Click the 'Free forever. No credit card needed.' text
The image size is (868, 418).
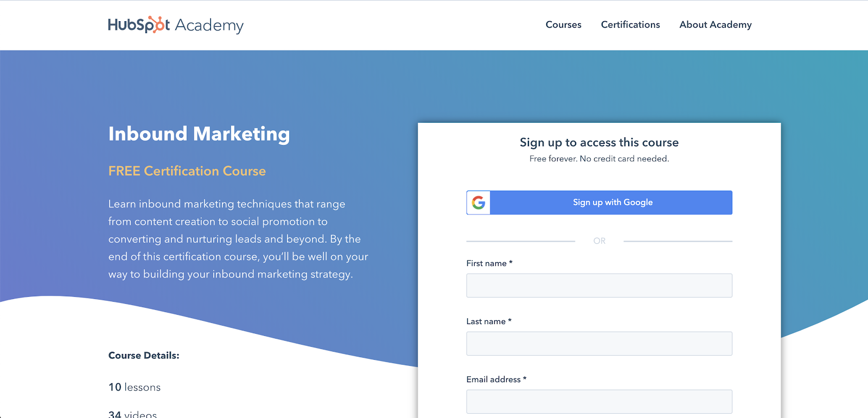(x=599, y=159)
